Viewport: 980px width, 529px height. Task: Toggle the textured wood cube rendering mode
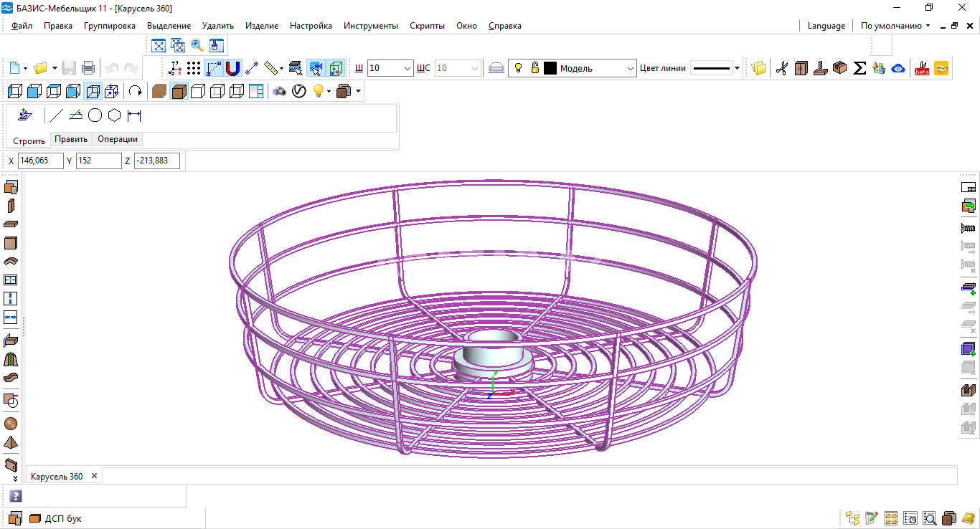(159, 91)
